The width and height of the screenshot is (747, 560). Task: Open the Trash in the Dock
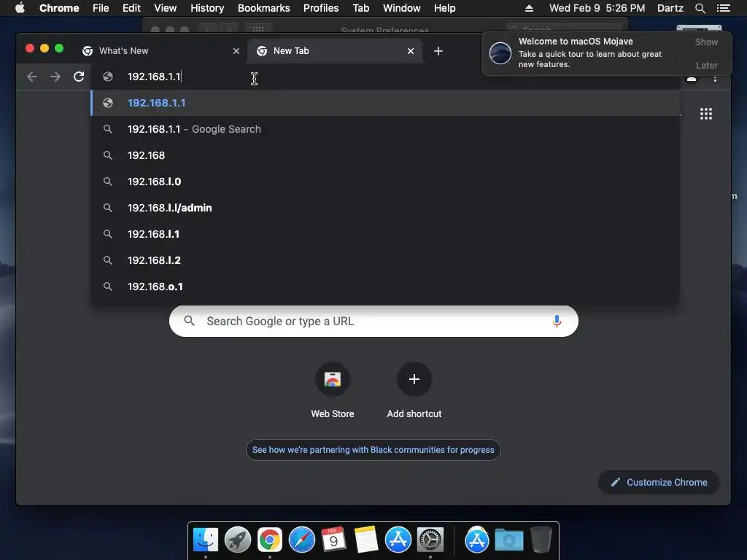(x=541, y=540)
